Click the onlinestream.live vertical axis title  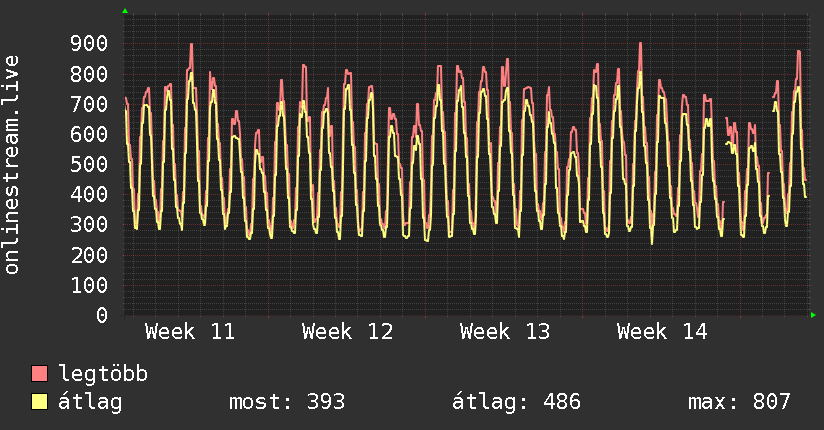(x=12, y=165)
